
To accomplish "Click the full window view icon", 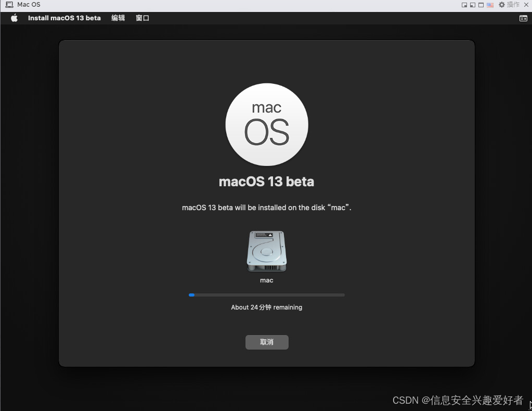I will point(481,5).
